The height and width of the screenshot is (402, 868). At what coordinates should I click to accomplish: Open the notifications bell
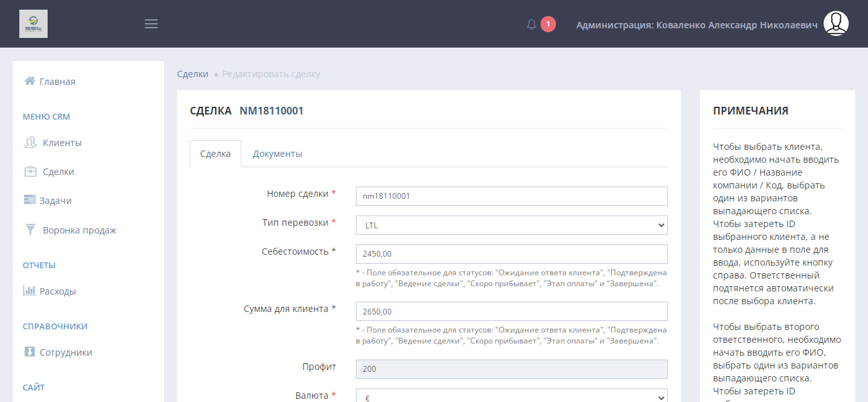(x=531, y=24)
